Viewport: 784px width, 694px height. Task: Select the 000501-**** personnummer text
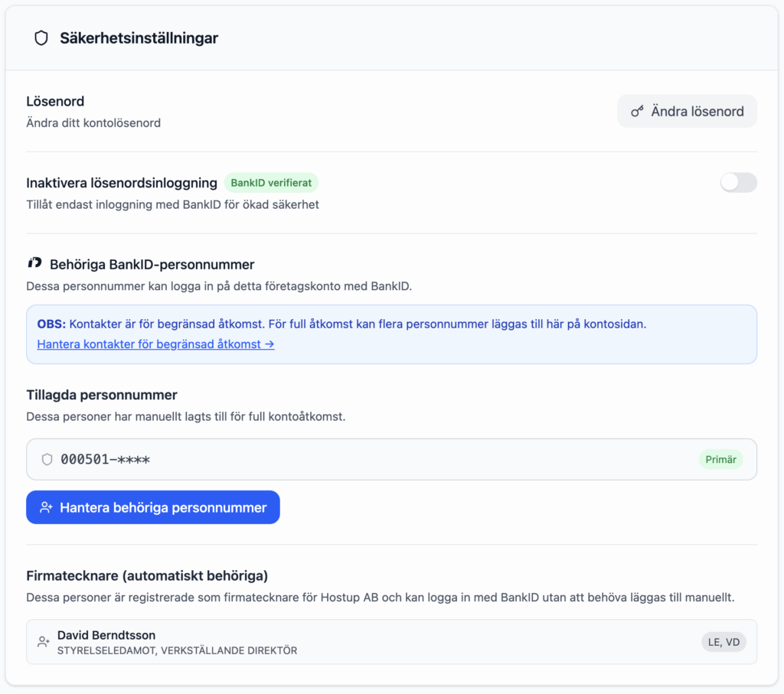click(x=106, y=459)
